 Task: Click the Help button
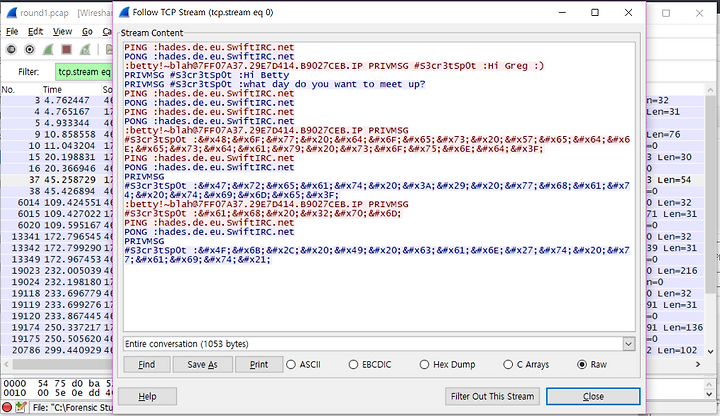click(x=147, y=396)
